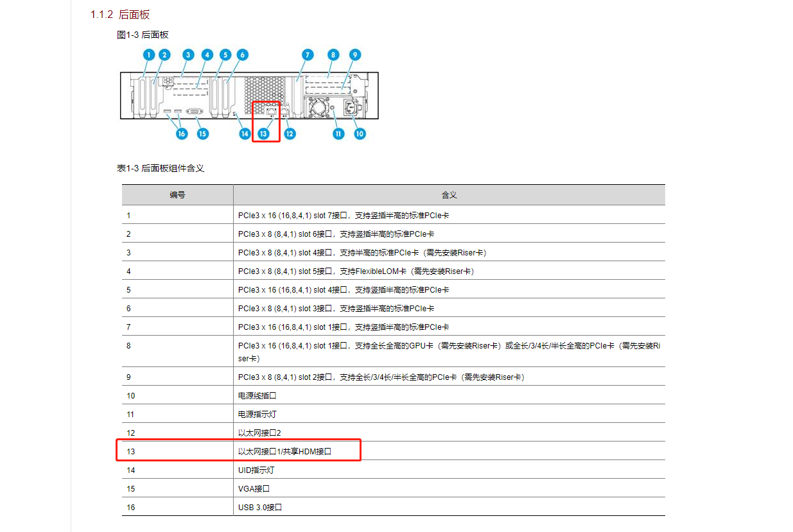Select the "以太网接口1/共享HDM接口" table cell
The height and width of the screenshot is (532, 793).
click(449, 452)
